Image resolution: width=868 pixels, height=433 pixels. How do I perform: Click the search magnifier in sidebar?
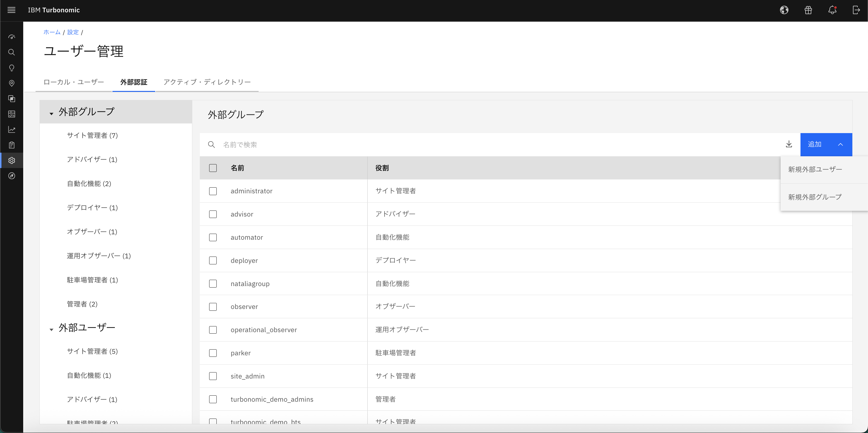coord(11,52)
